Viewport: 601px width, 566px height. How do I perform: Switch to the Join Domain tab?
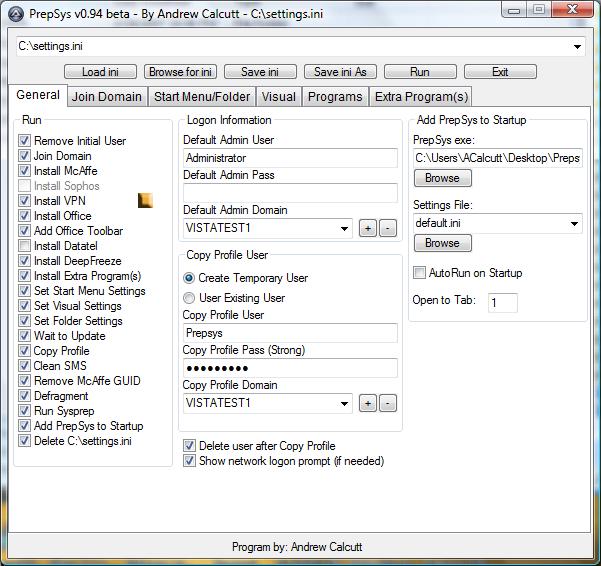point(107,97)
